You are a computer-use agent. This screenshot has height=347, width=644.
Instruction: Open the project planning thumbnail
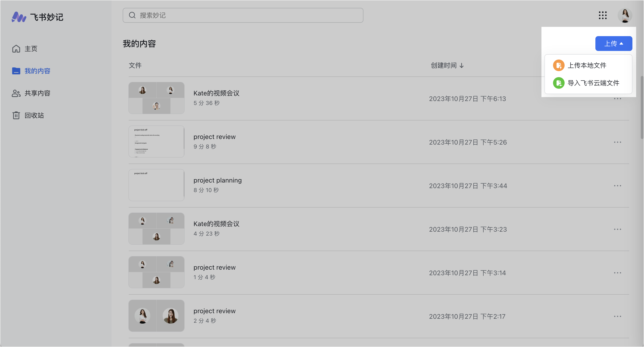(156, 185)
